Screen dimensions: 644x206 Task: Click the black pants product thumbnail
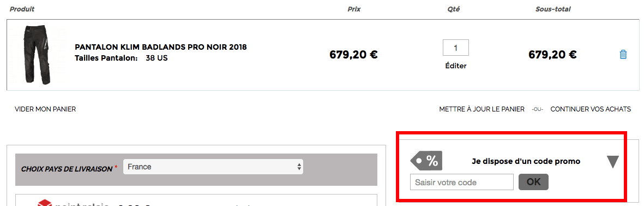point(38,55)
